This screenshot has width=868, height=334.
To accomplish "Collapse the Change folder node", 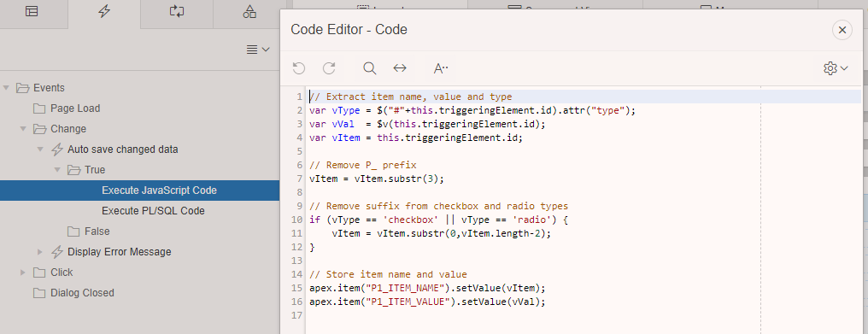I will (x=24, y=128).
